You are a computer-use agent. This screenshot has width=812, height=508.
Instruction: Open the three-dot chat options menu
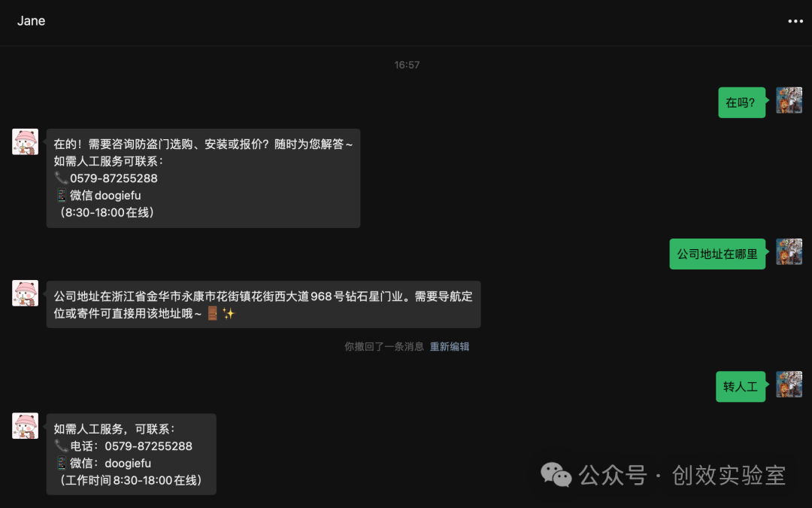pos(795,21)
